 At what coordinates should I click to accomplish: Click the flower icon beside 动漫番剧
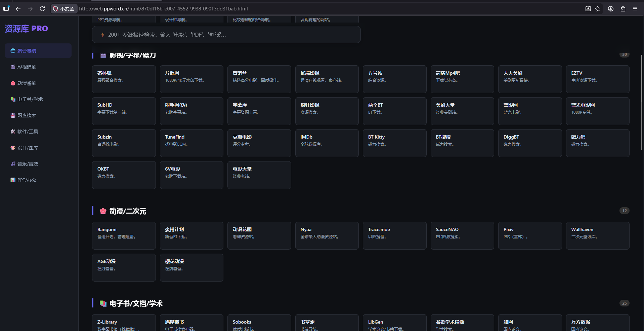(x=13, y=83)
